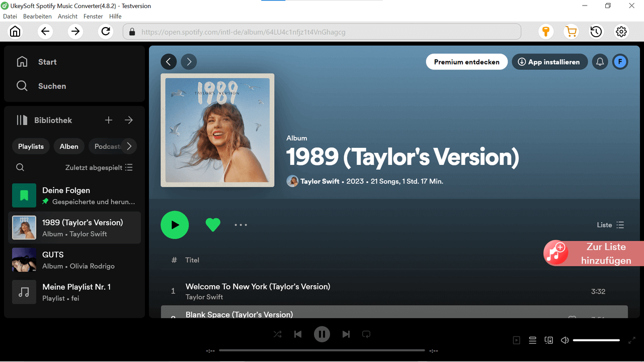Pause playback in the player bar
The width and height of the screenshot is (644, 362).
click(x=322, y=334)
